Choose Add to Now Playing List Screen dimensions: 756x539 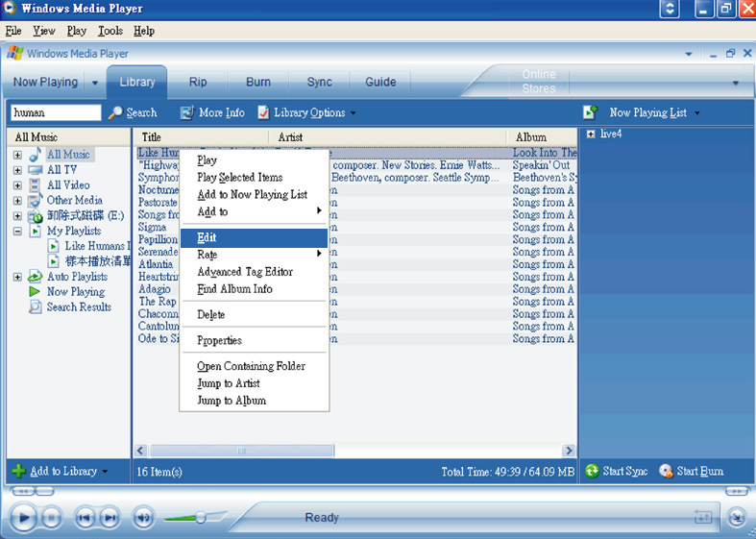click(254, 194)
